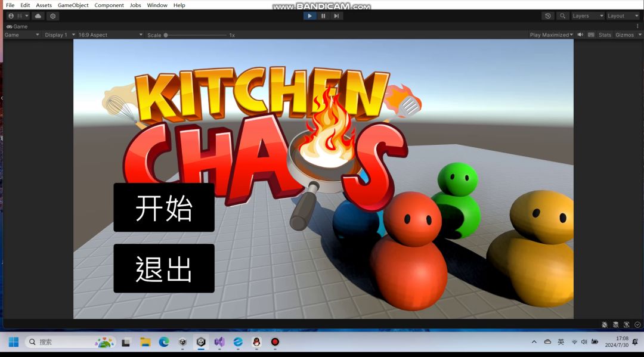Open Task View on the taskbar
The image size is (644, 357).
point(126,342)
